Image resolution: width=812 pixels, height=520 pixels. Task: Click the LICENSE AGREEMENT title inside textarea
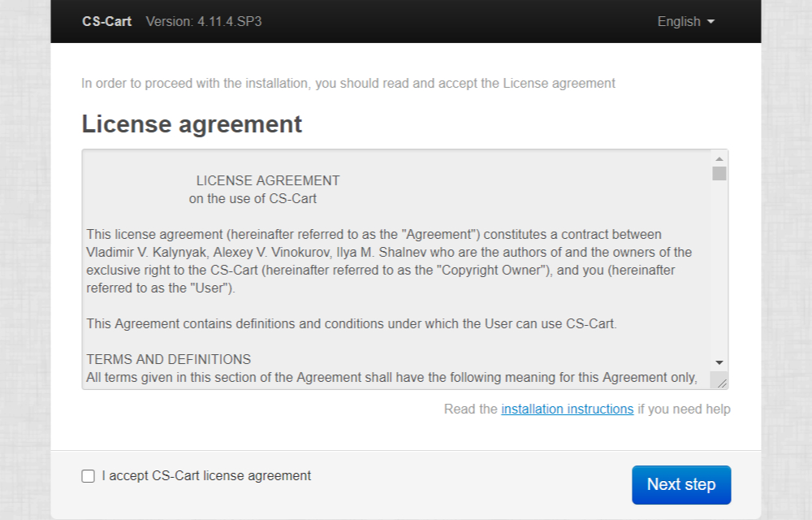(268, 180)
